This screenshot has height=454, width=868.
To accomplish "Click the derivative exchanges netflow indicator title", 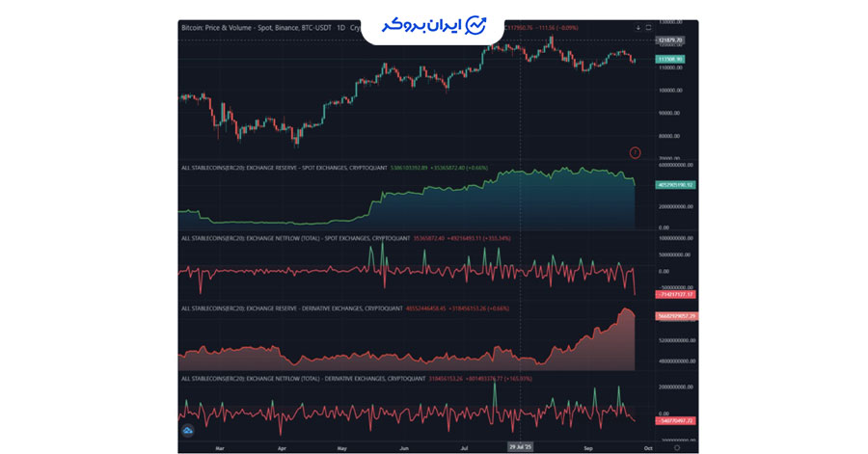I will coord(304,379).
